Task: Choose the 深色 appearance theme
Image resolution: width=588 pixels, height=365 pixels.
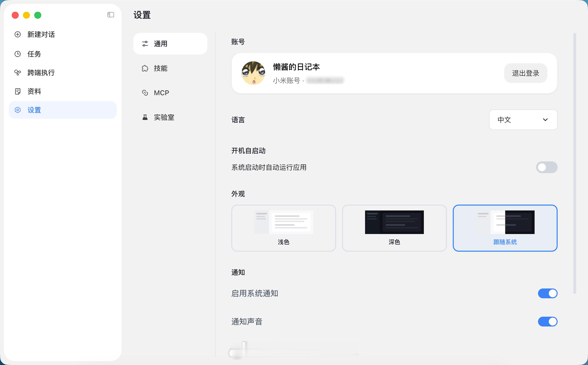Action: tap(394, 228)
